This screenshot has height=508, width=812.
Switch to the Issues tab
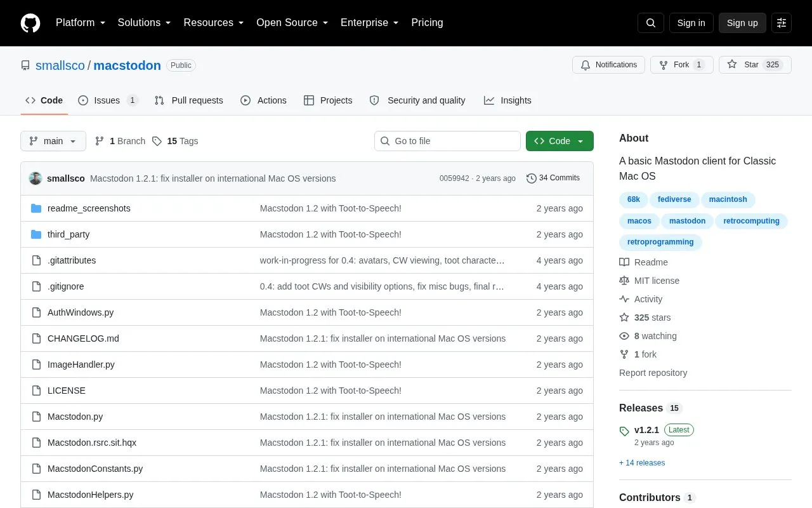pos(108,100)
